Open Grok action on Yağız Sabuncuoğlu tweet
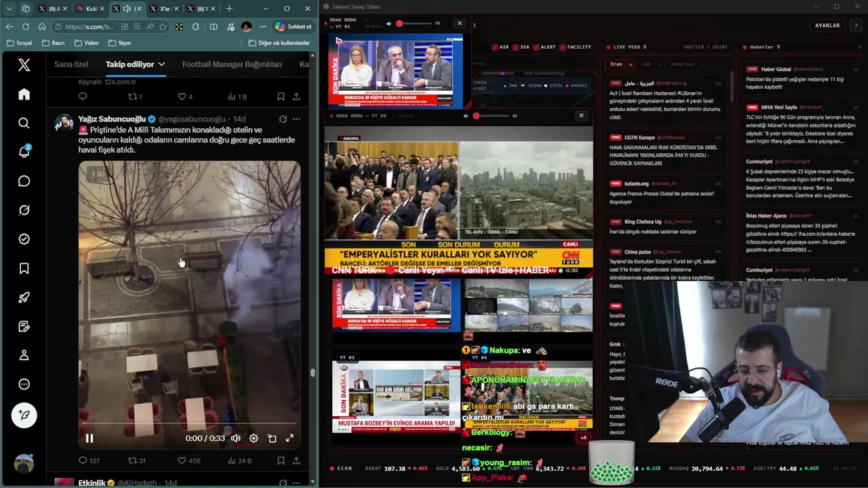 tap(283, 119)
